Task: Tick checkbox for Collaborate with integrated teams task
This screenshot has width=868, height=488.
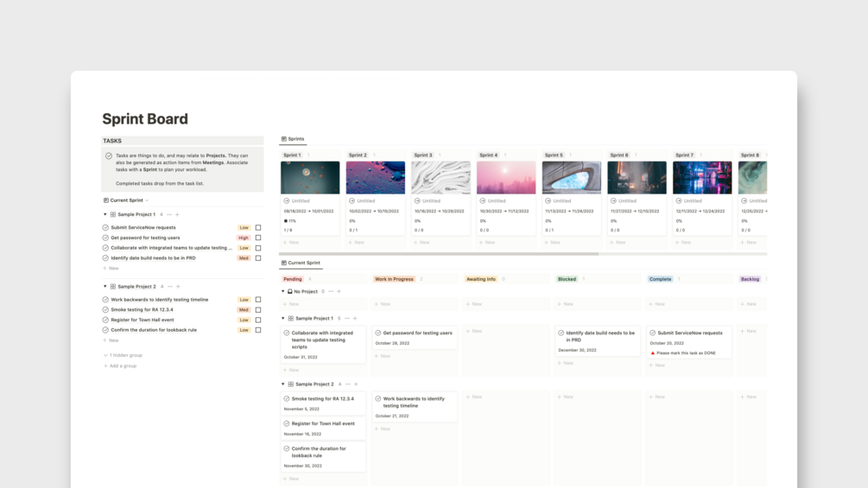Action: [258, 248]
